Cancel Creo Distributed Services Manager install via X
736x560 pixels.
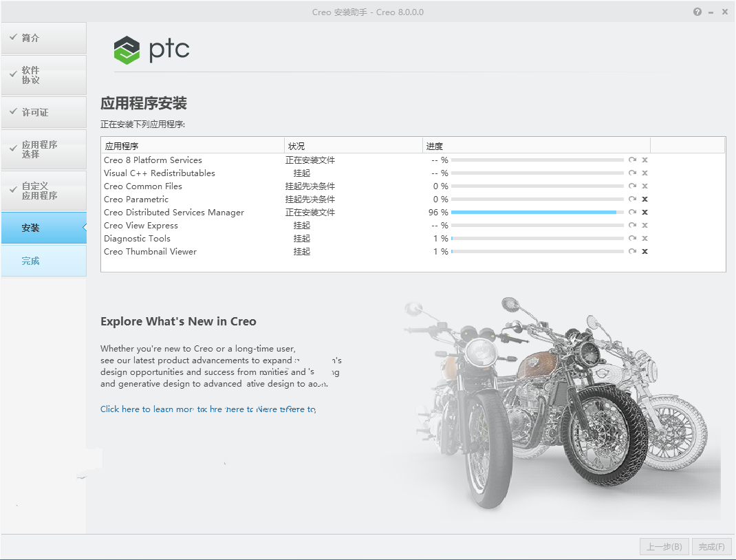[645, 212]
